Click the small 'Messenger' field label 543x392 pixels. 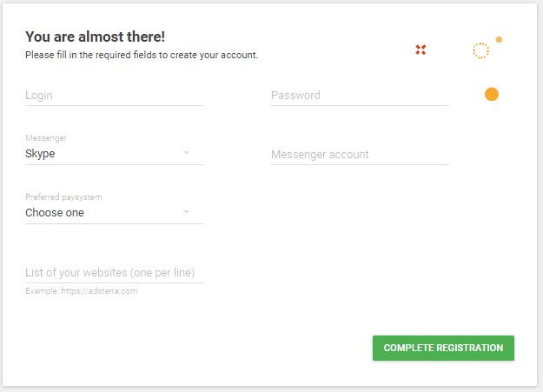pos(46,138)
